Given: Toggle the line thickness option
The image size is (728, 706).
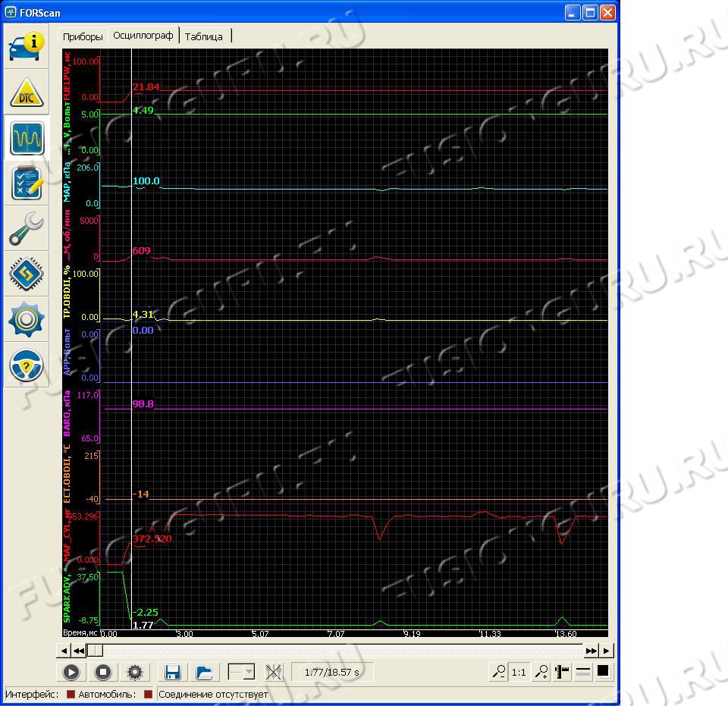Looking at the screenshot, I should [x=582, y=672].
